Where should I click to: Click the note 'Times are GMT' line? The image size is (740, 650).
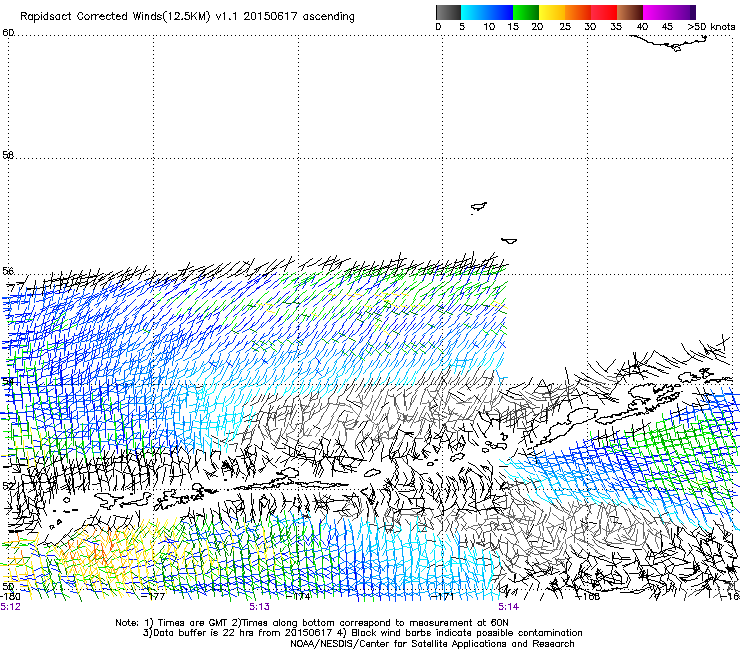coord(312,623)
